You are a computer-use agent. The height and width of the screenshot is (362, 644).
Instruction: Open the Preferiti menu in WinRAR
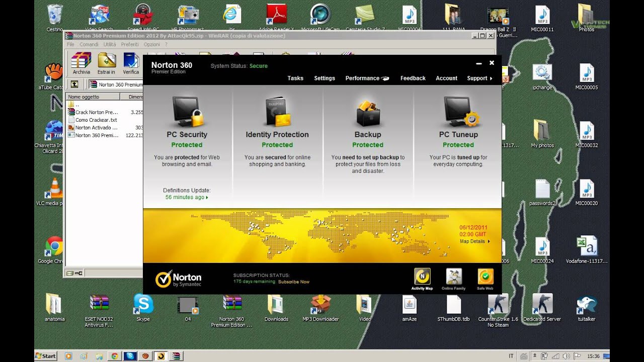pos(130,44)
